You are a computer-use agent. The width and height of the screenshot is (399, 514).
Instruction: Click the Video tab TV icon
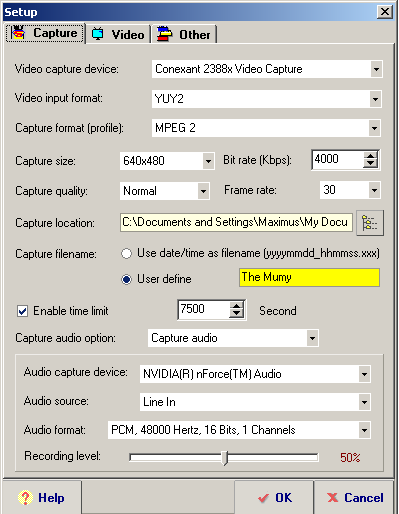tap(98, 34)
